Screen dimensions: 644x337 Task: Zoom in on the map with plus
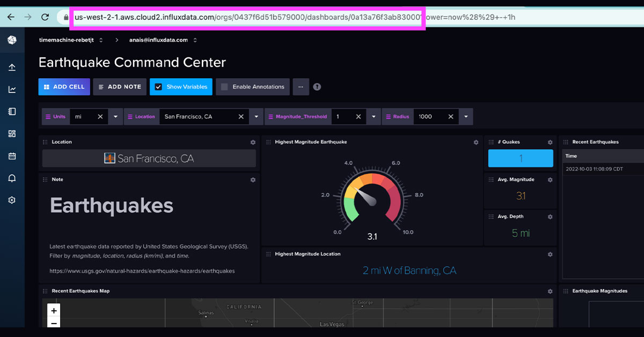54,311
